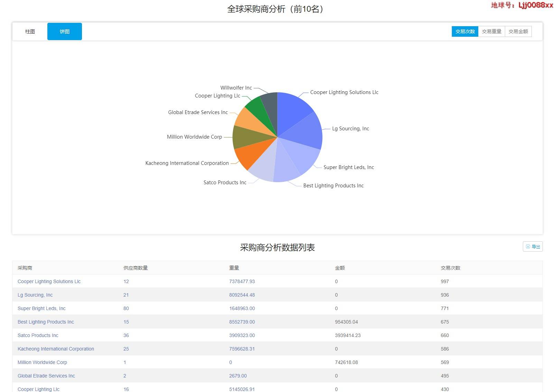Viewport: 556px width, 392px height.
Task: Click weight value 1648963.00
Action: pos(242,308)
